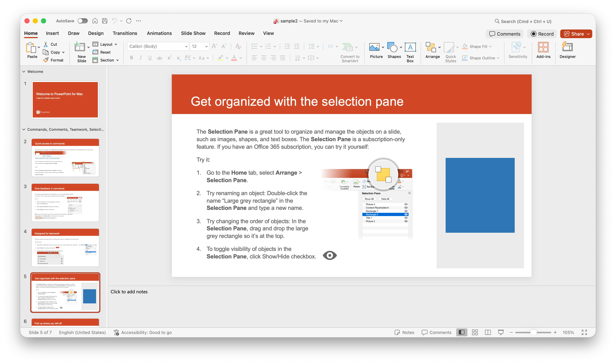Toggle Bold formatting
616x364 pixels.
tap(132, 58)
